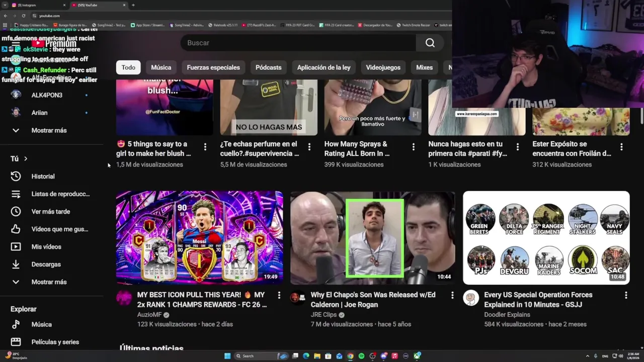Click the search magnifier button
Screen dimensions: 644x362
pos(430,43)
